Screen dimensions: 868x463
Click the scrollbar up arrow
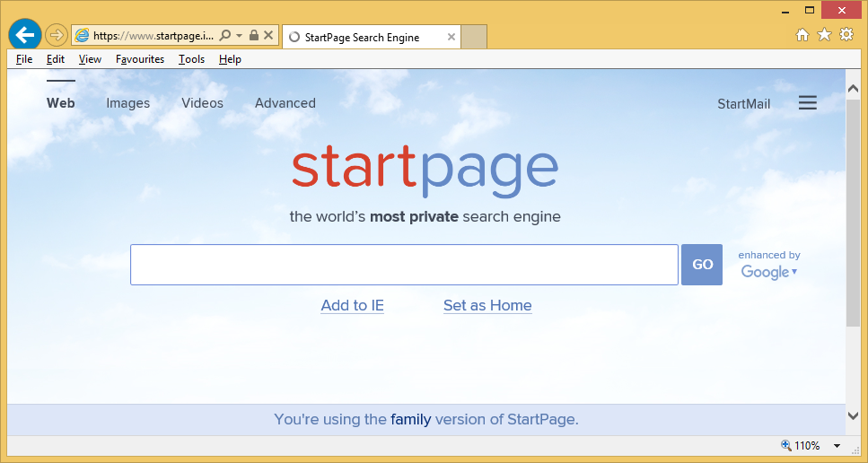pyautogui.click(x=853, y=88)
